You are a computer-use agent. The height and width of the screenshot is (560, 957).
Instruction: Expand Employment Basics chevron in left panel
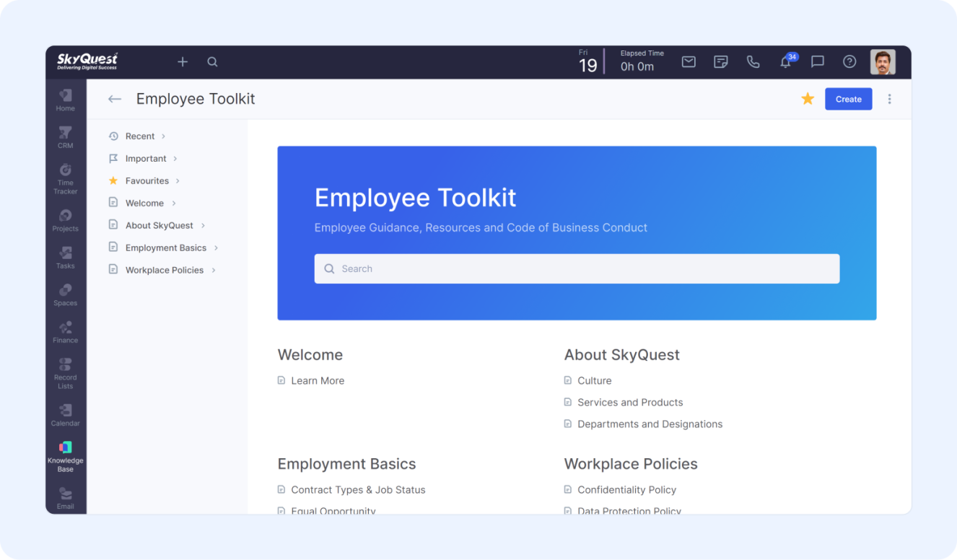217,248
